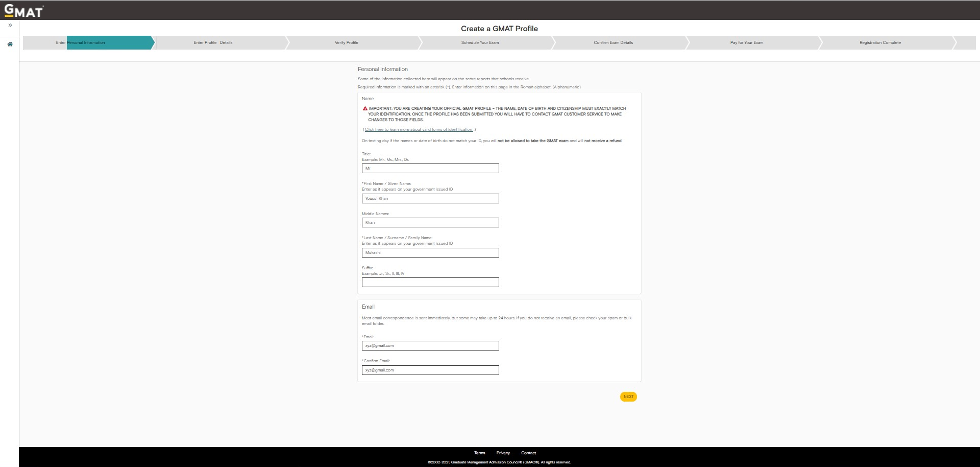Viewport: 980px width, 467px height.
Task: Open Terms link in footer
Action: 479,453
